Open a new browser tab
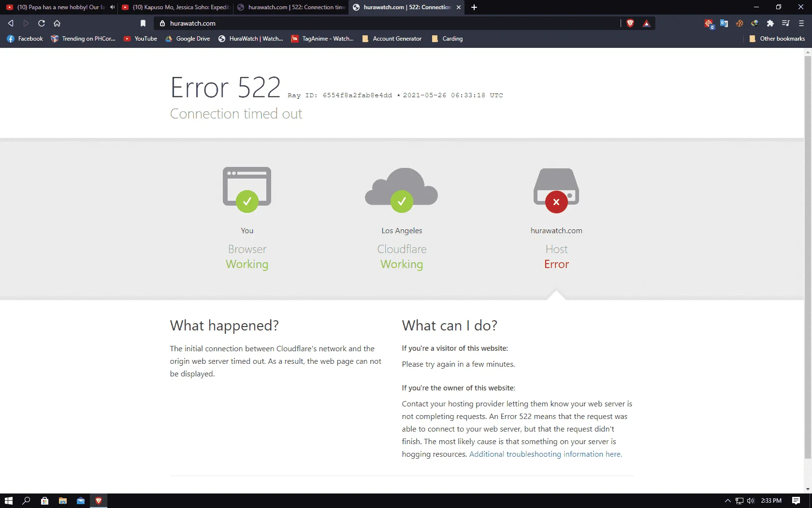Screen dimensions: 812x508 [474, 7]
